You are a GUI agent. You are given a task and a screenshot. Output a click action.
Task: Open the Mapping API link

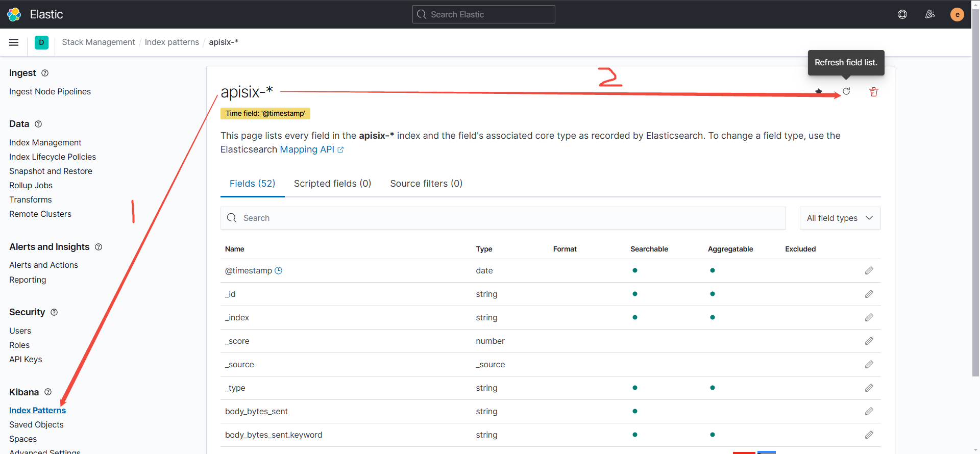[x=312, y=149]
